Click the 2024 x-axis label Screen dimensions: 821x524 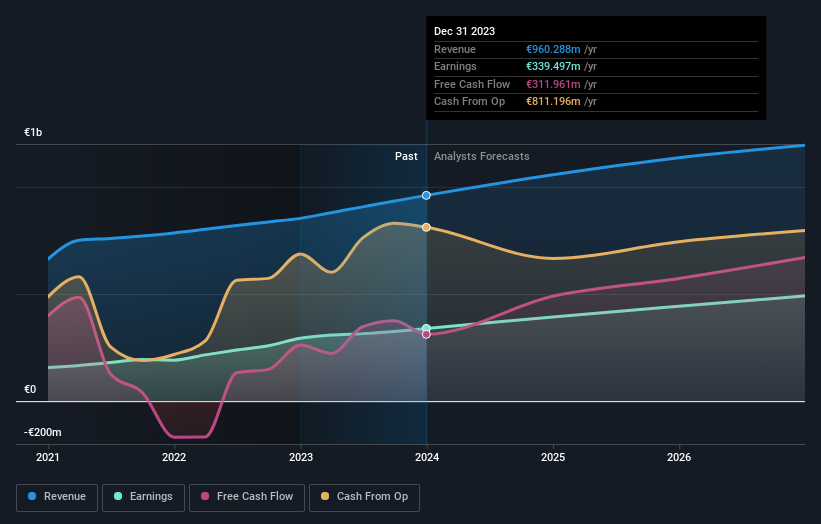pos(427,458)
